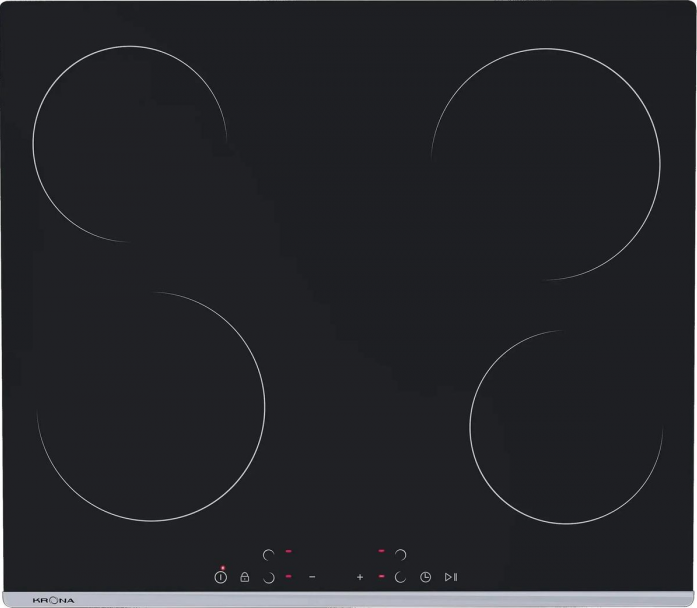The image size is (697, 608).
Task: Select the front-right cooking zone key
Action: click(x=401, y=577)
